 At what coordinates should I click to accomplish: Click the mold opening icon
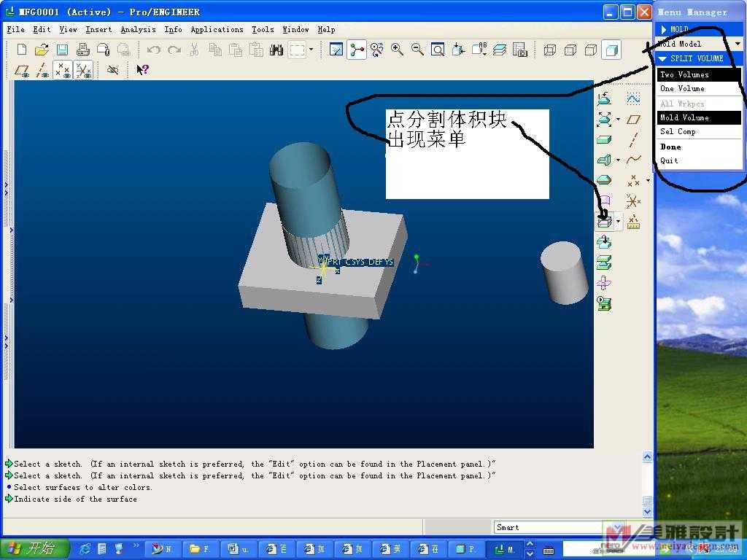604,262
